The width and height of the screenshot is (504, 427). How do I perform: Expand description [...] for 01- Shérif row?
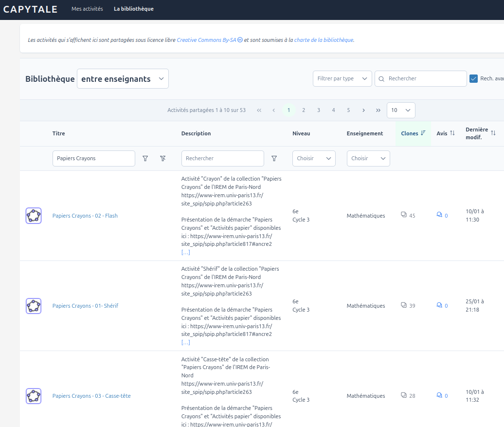[x=185, y=342]
